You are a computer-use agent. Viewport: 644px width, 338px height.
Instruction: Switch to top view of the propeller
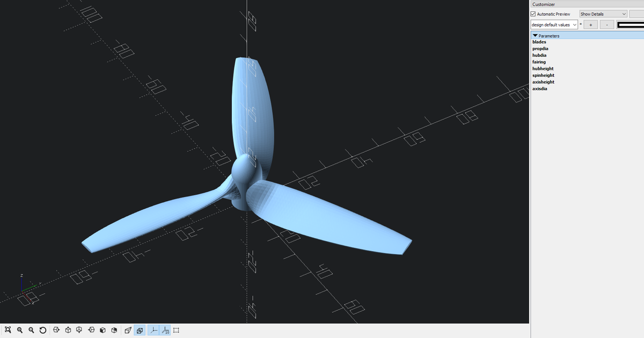[68, 330]
